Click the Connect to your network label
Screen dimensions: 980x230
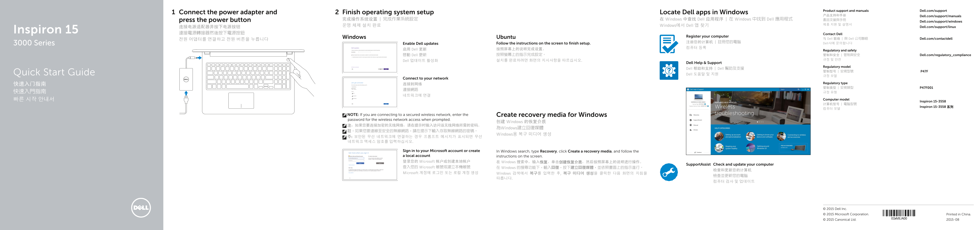425,78
